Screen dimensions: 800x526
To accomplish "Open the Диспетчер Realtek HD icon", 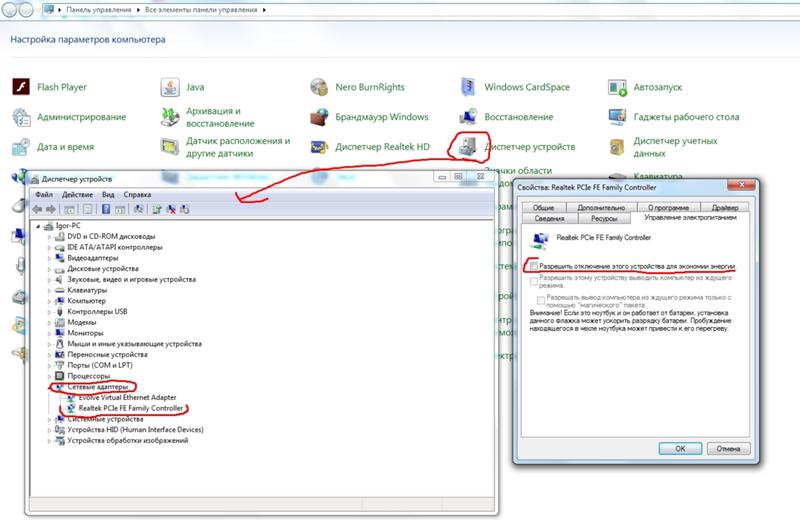I will pyautogui.click(x=319, y=147).
